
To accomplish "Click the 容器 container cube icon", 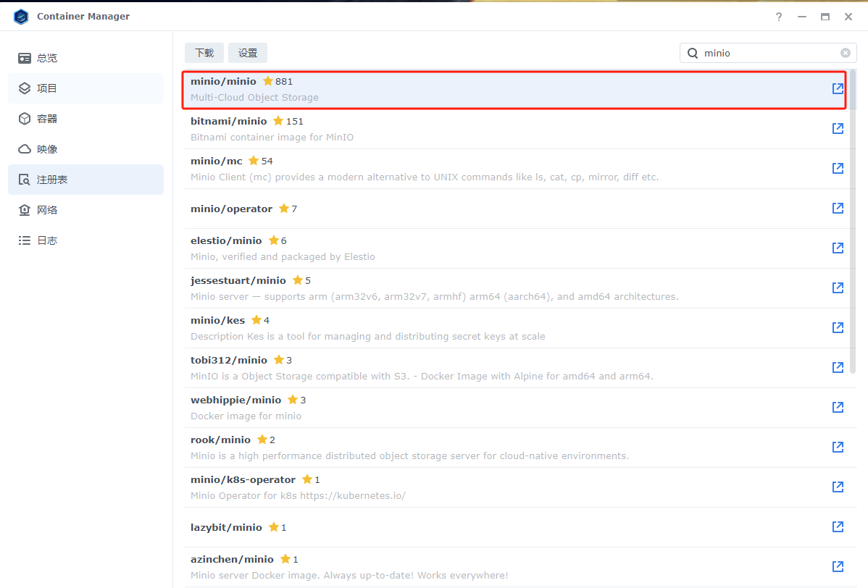I will coord(25,119).
